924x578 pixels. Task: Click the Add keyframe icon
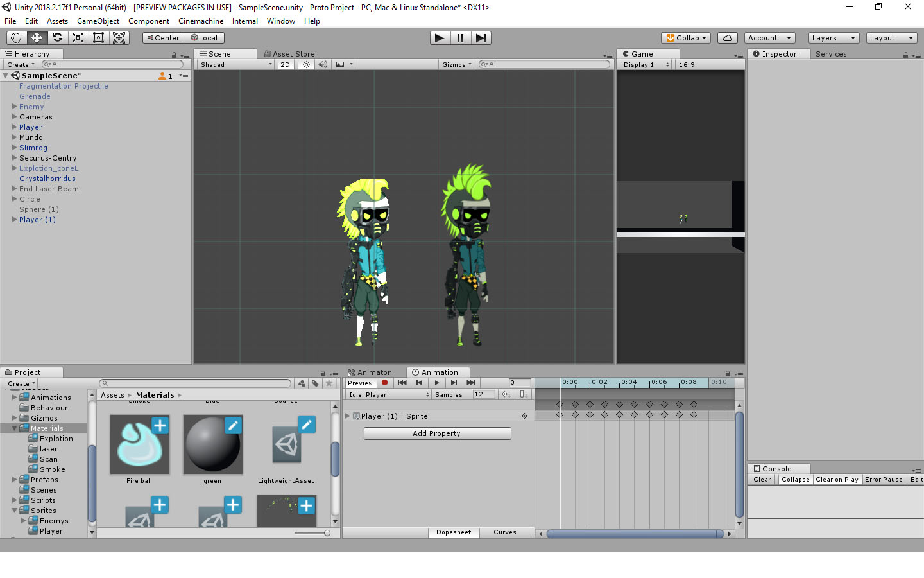[x=507, y=394]
